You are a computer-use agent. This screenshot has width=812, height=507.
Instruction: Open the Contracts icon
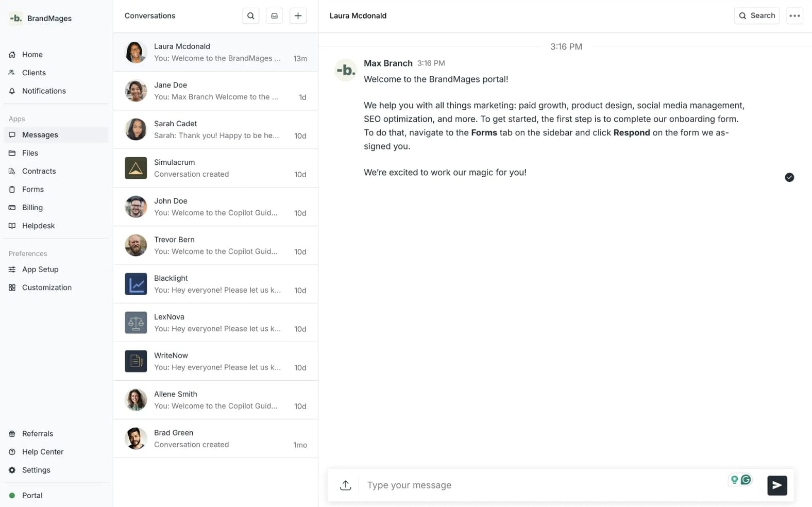(12, 171)
